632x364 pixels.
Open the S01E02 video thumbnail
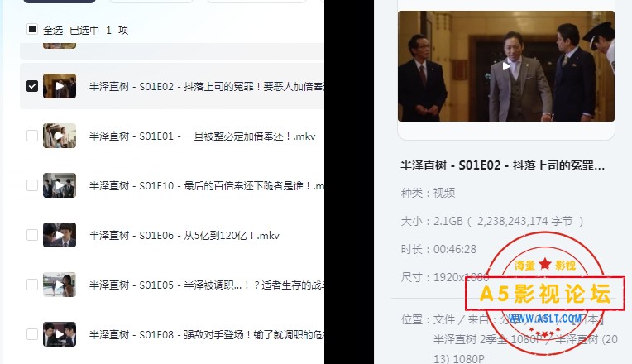60,86
